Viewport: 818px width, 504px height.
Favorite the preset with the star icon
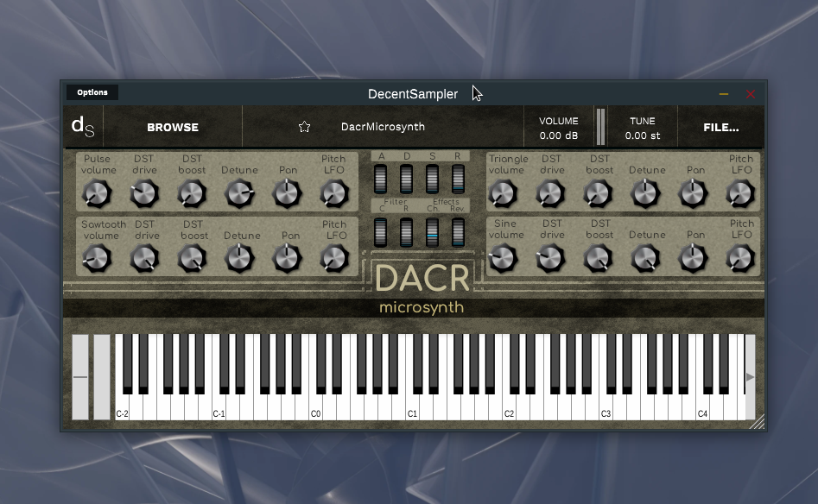coord(305,127)
